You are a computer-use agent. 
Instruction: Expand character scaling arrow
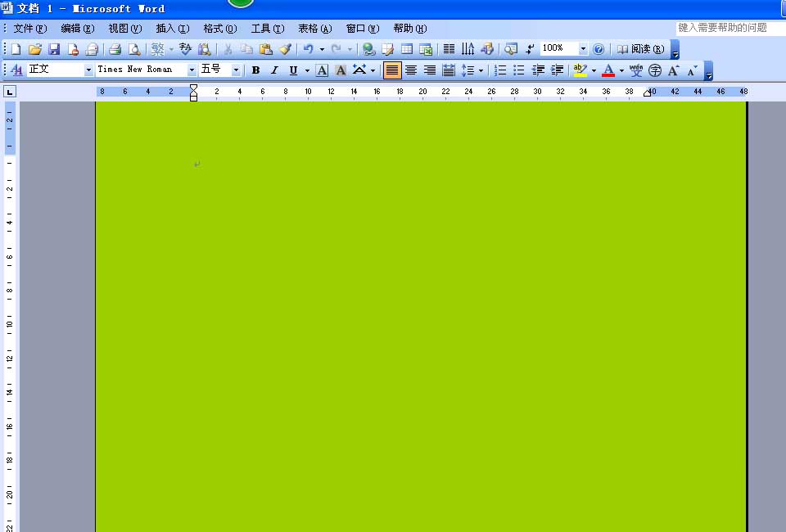pyautogui.click(x=373, y=70)
